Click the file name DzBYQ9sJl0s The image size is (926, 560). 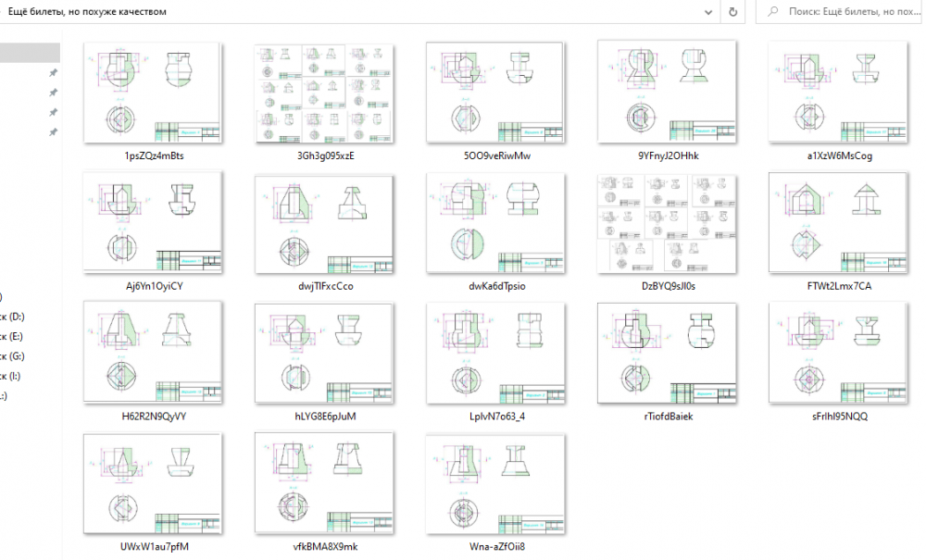click(x=669, y=286)
